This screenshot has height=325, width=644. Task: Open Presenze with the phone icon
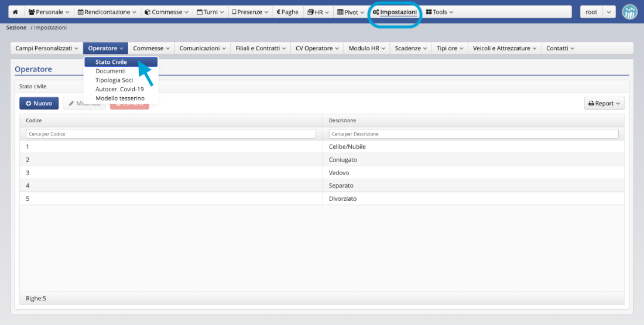(250, 12)
